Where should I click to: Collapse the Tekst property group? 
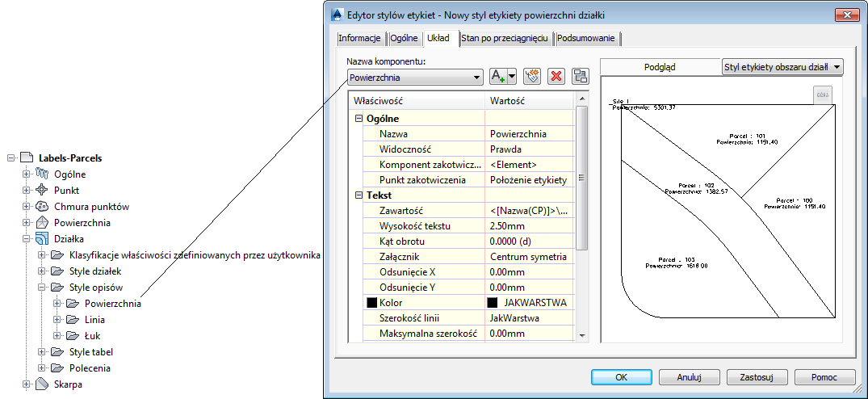pos(359,195)
